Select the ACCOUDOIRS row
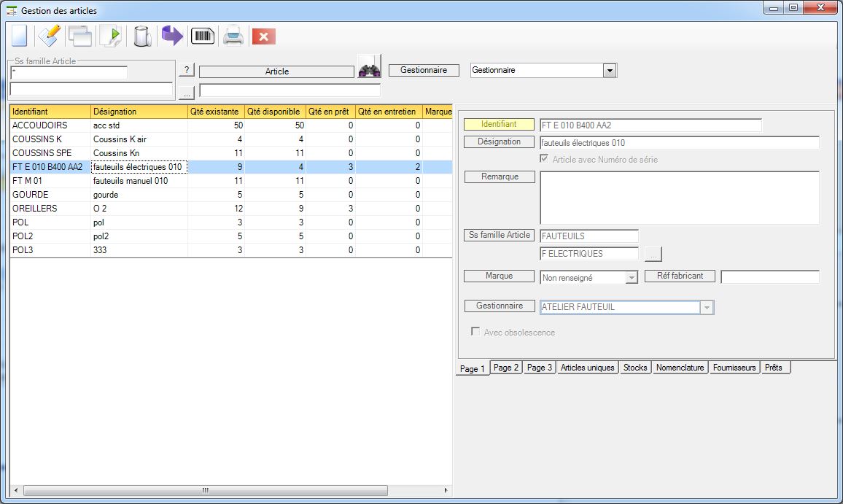This screenshot has height=504, width=843. point(231,125)
